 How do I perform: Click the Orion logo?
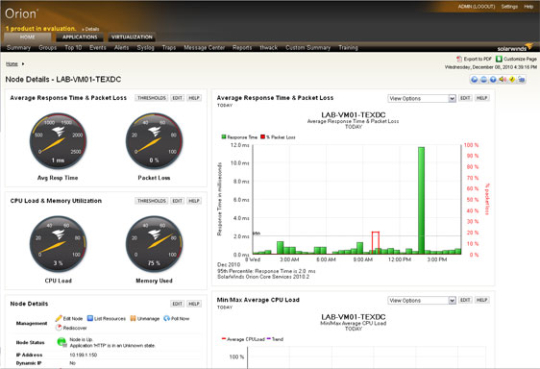click(21, 14)
